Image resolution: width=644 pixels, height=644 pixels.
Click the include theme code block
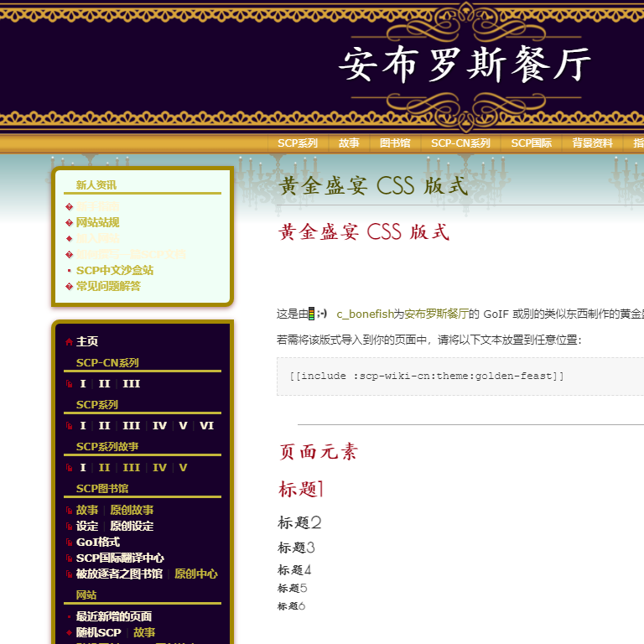(x=460, y=377)
